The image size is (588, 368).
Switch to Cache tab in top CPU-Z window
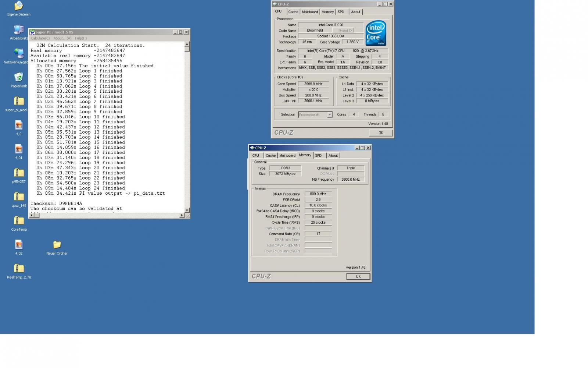click(x=293, y=12)
